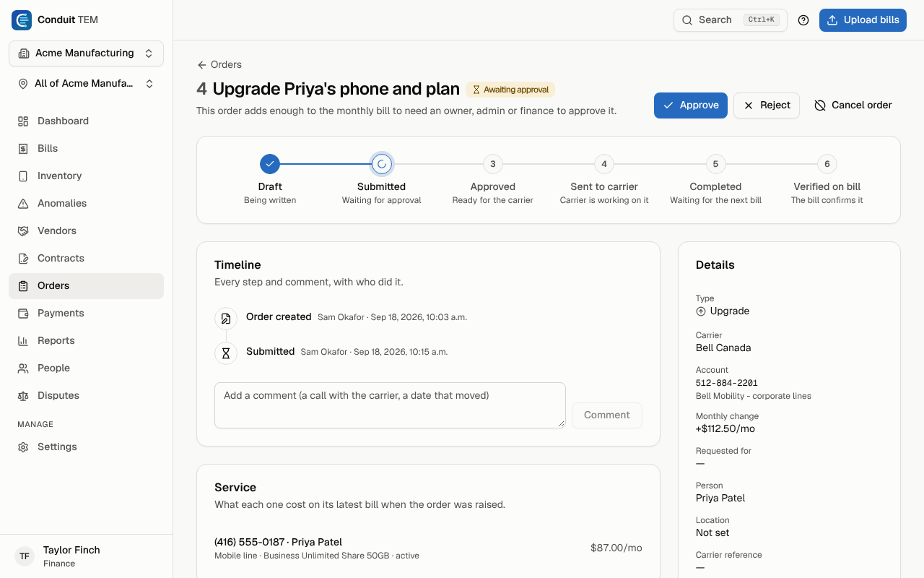This screenshot has height=578, width=924.
Task: Go to Inventory in the sidebar
Action: [87, 176]
